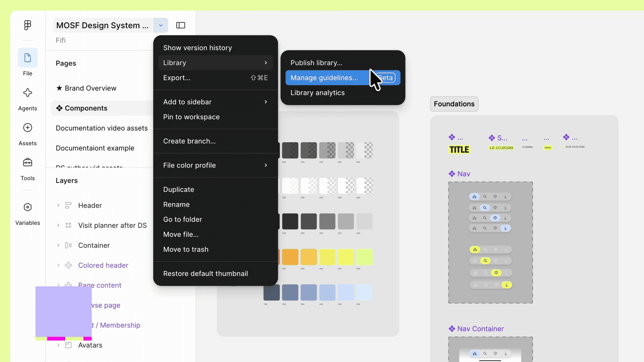
Task: Choose Export... from the menu
Action: (x=215, y=78)
